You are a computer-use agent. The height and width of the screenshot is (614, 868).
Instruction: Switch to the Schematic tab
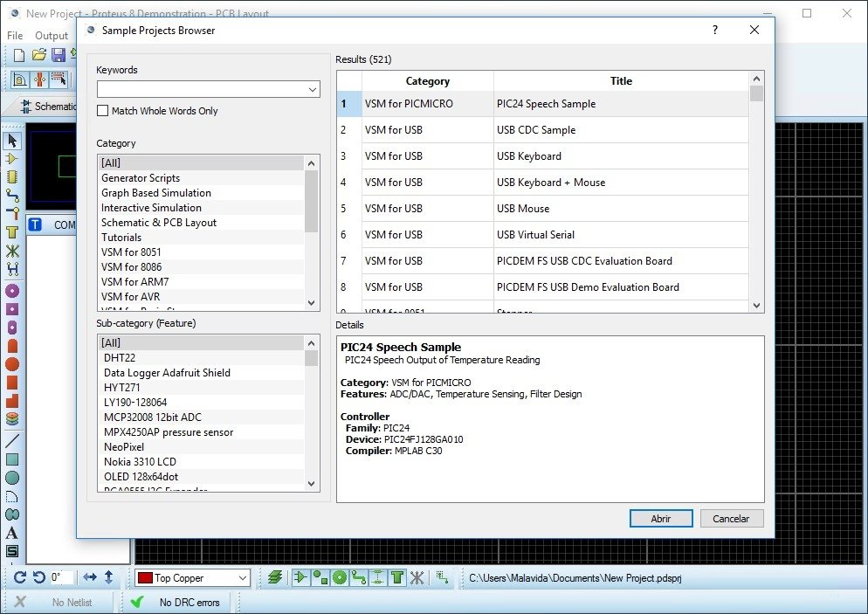(48, 106)
